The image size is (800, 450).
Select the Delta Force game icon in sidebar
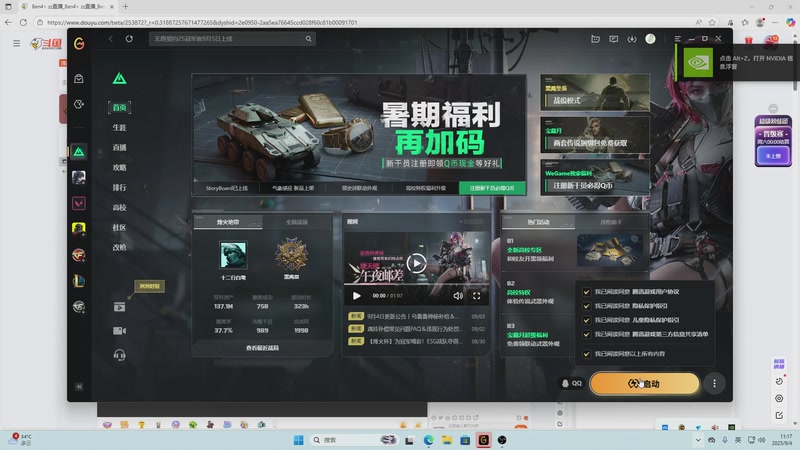click(79, 152)
